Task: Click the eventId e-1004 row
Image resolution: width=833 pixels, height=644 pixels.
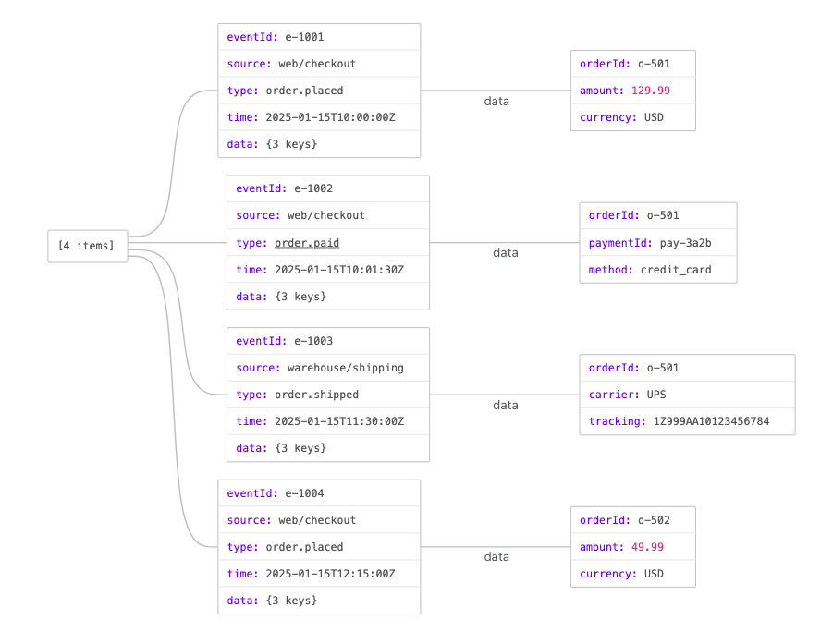Action: [319, 493]
